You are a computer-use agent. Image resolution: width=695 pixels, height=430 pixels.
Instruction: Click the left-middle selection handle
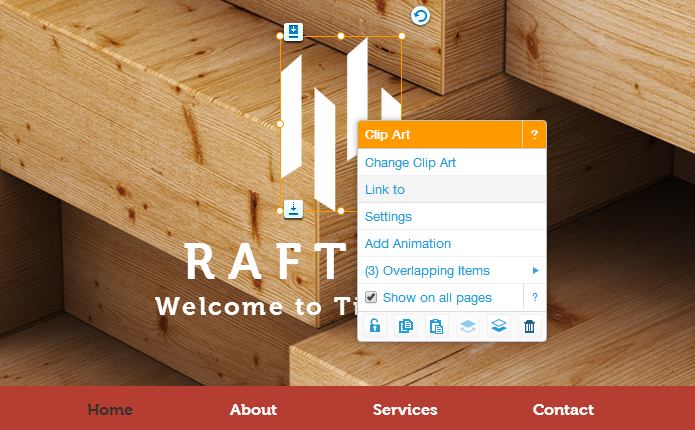pyautogui.click(x=280, y=124)
